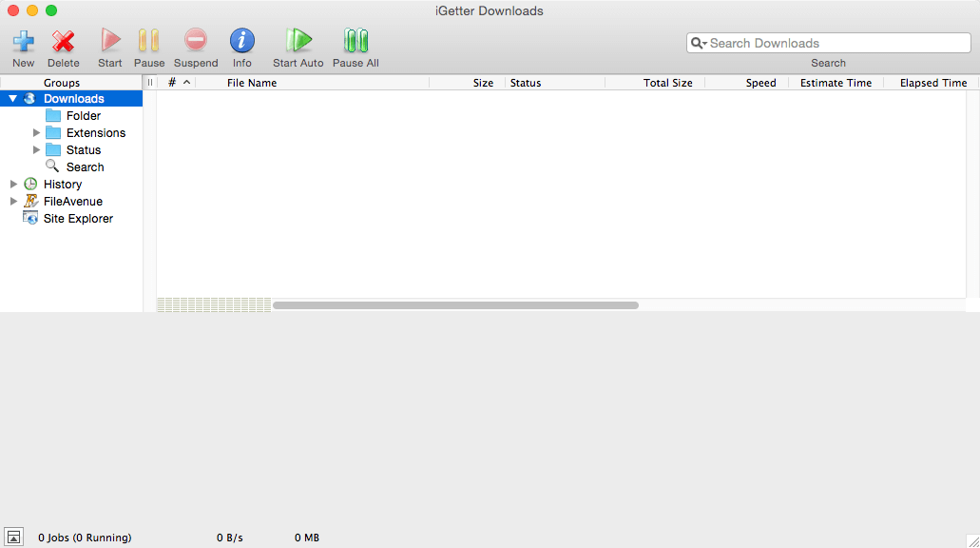Click the Pause All green icon
This screenshot has height=548, width=980.
point(355,41)
